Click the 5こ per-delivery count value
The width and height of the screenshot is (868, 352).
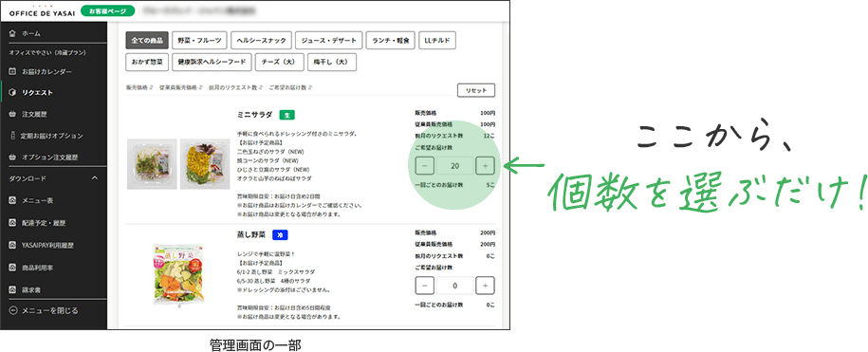click(x=491, y=185)
